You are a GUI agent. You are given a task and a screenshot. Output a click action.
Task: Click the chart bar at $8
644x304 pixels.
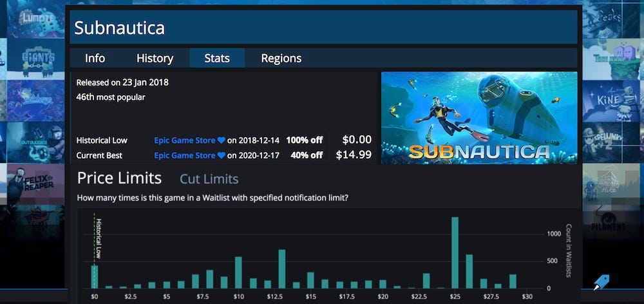click(209, 279)
